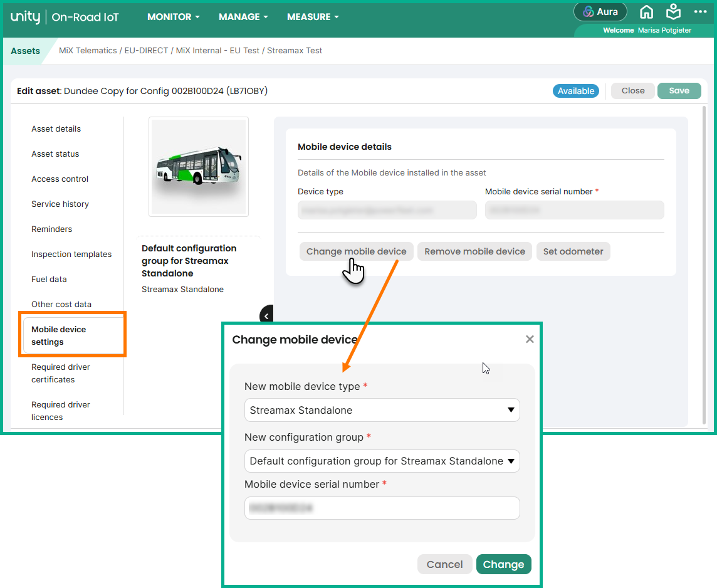Click the dialog Mobile device serial number field
The width and height of the screenshot is (717, 588).
(382, 508)
